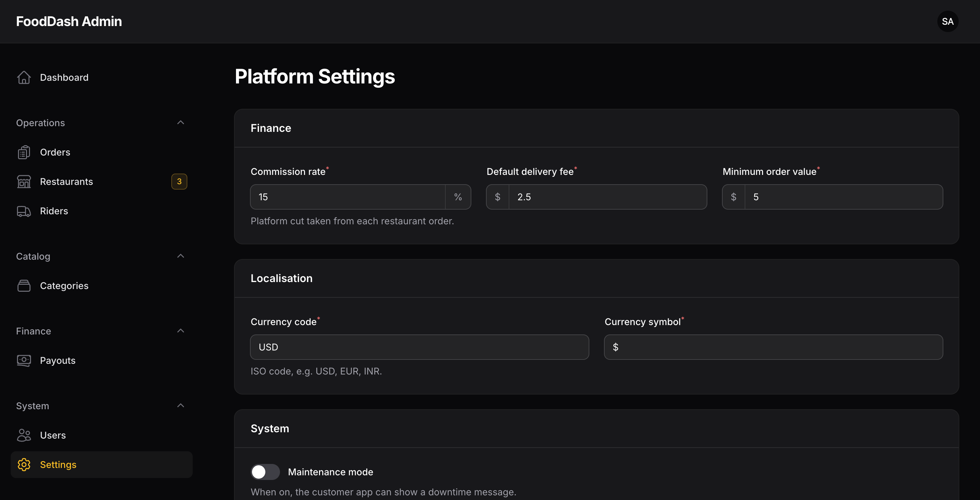Image resolution: width=980 pixels, height=500 pixels.
Task: Collapse the System sidebar group
Action: (181, 406)
